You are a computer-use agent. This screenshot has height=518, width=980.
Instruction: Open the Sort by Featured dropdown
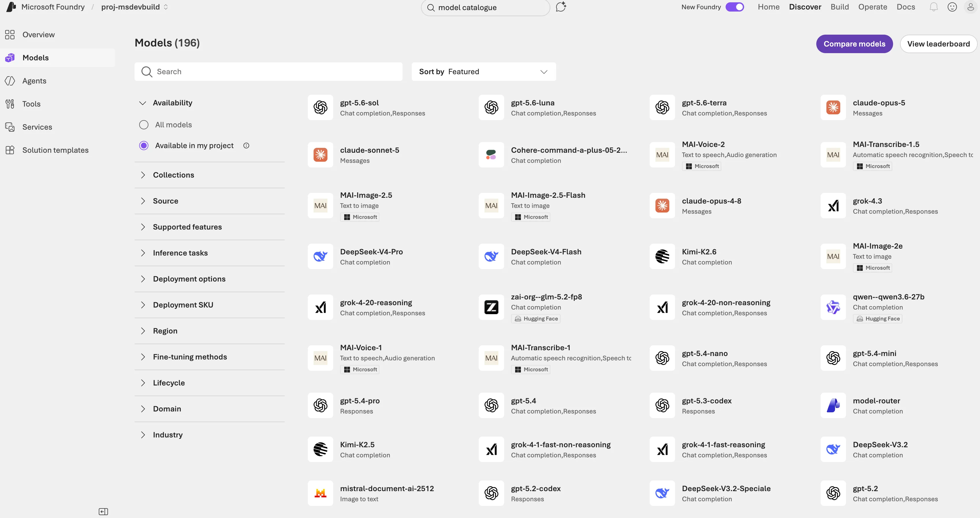(x=484, y=72)
